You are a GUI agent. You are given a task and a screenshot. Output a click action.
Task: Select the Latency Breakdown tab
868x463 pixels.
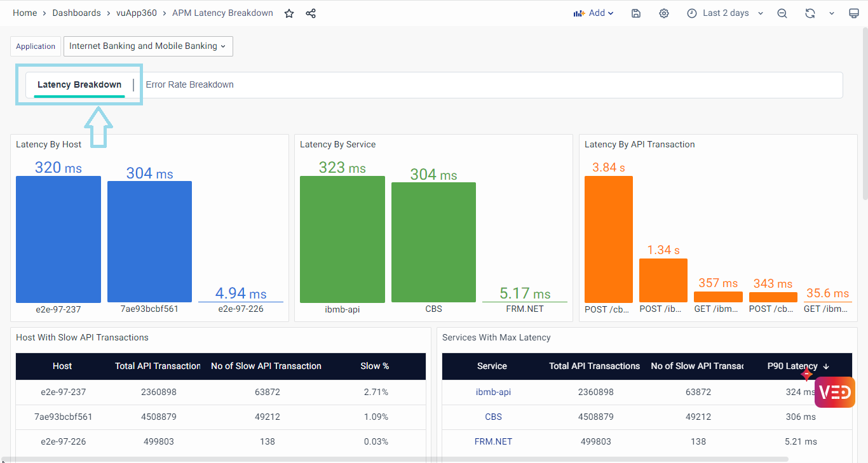pyautogui.click(x=79, y=84)
